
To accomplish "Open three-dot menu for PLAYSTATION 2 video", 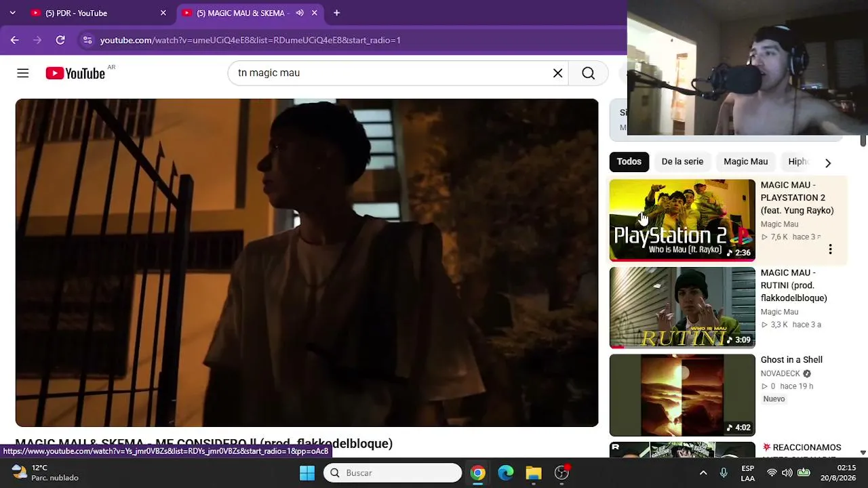I will pyautogui.click(x=830, y=249).
